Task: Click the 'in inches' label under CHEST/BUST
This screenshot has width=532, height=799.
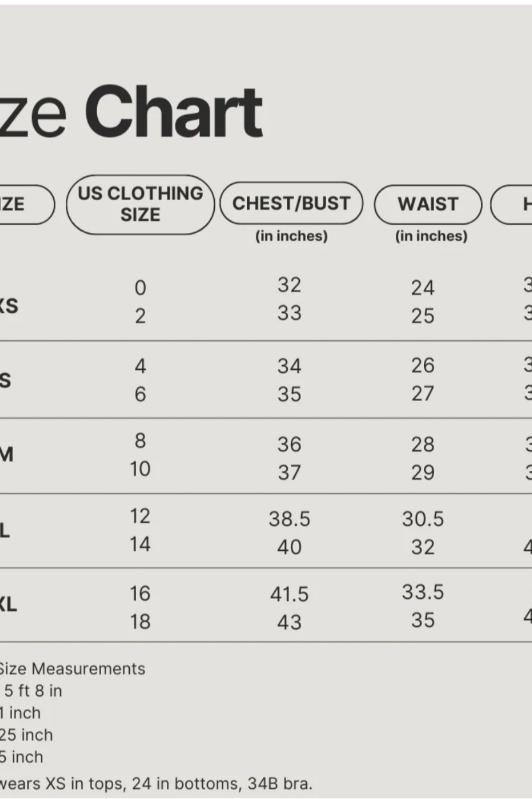Action: 292,236
